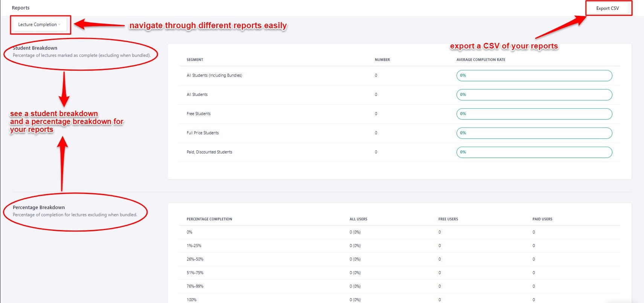
Task: Click the Paid, Discounted Students completion progress bar
Action: click(x=534, y=152)
